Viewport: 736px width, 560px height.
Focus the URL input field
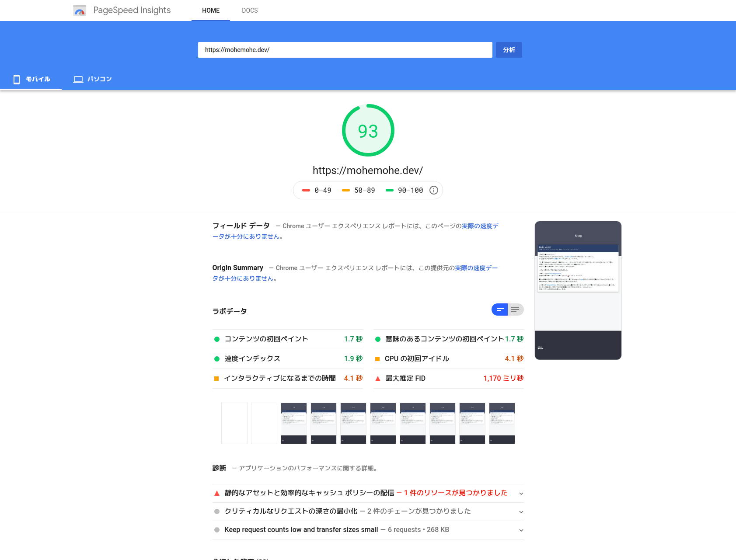click(345, 50)
